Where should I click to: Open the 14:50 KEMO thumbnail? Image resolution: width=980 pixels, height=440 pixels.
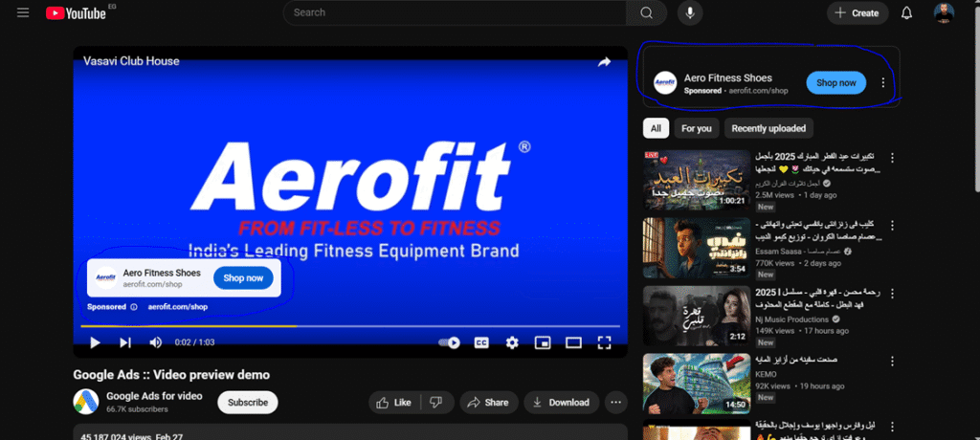click(x=697, y=384)
